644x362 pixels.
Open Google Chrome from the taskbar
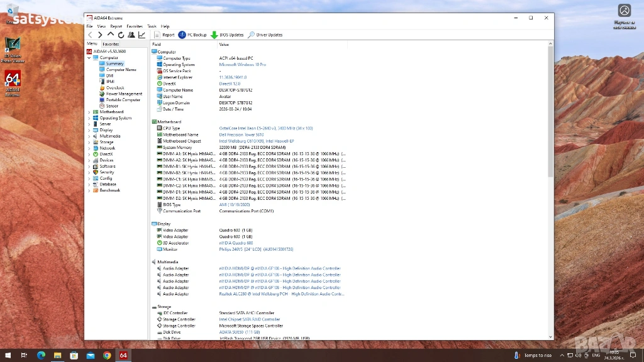click(107, 355)
